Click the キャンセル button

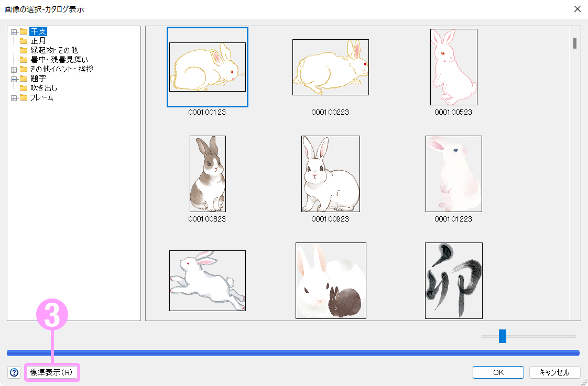pyautogui.click(x=554, y=372)
